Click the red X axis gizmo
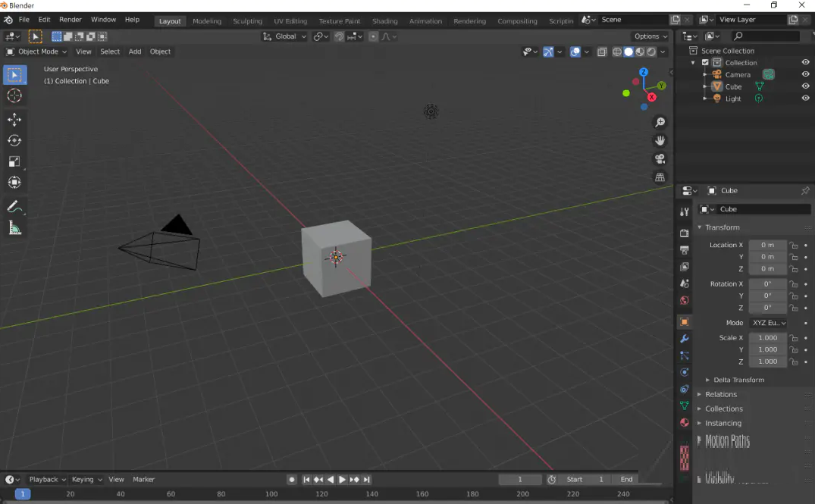The image size is (815, 504). pos(652,97)
